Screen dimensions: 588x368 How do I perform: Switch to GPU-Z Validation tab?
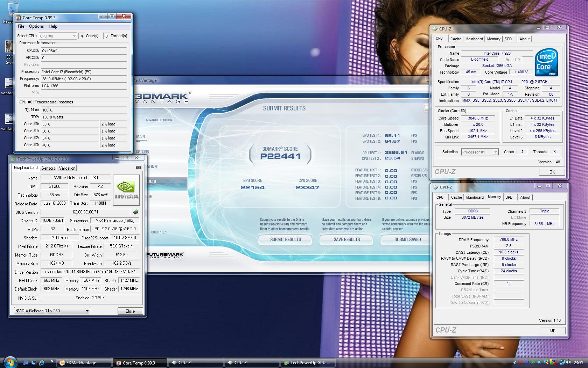click(67, 168)
